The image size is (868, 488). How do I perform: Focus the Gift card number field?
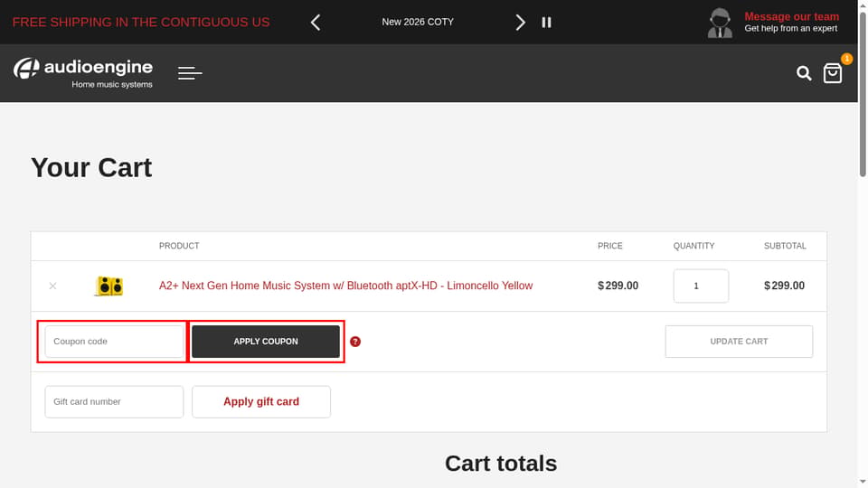(x=114, y=401)
